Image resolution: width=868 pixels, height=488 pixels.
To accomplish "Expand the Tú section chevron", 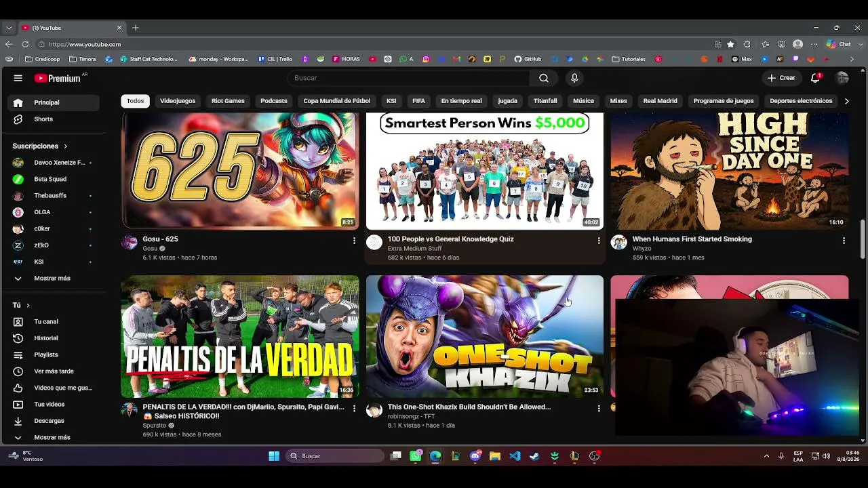I will 28,306.
